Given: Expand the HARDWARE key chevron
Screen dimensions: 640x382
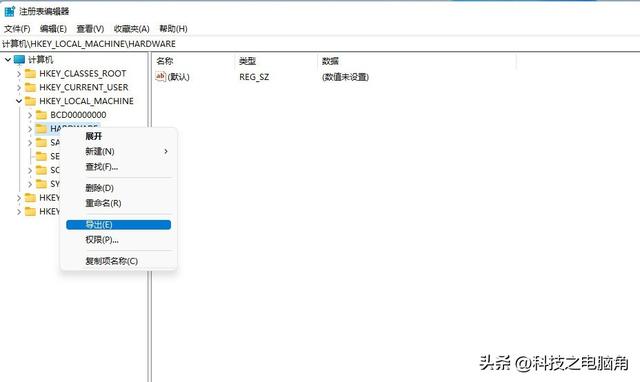Looking at the screenshot, I should point(30,129).
